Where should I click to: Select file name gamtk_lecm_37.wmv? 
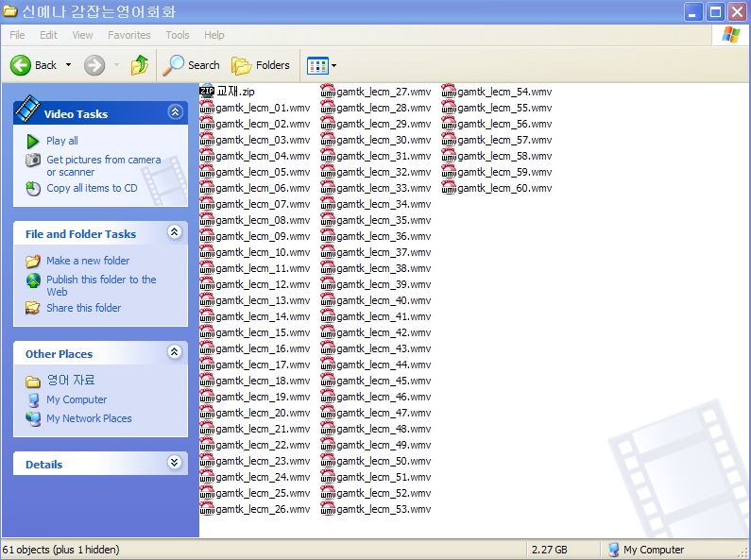coord(384,253)
